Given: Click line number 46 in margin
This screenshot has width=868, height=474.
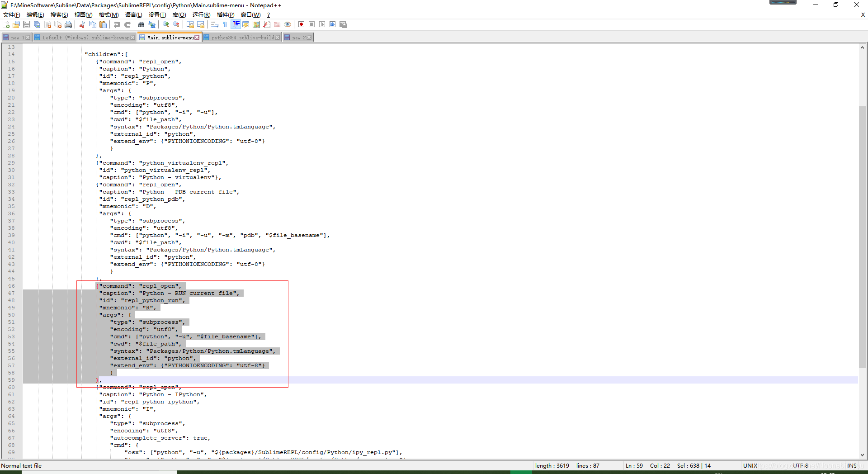Looking at the screenshot, I should pos(11,286).
